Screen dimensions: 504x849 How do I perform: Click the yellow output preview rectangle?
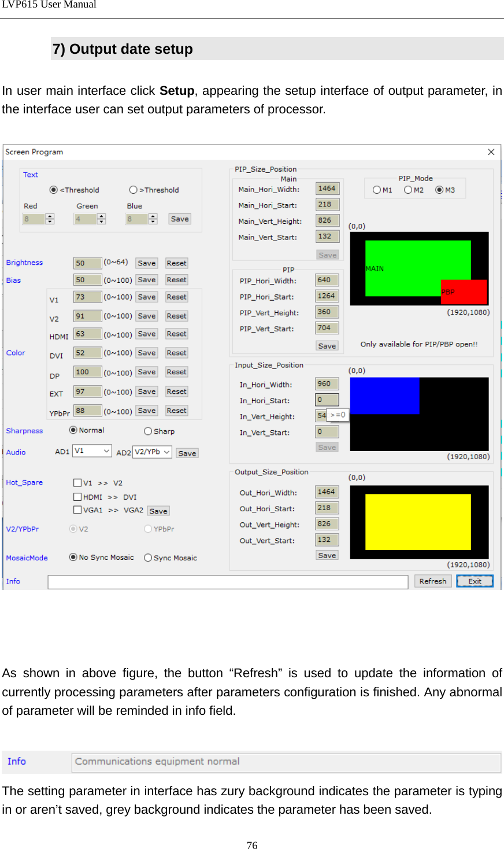[x=418, y=522]
